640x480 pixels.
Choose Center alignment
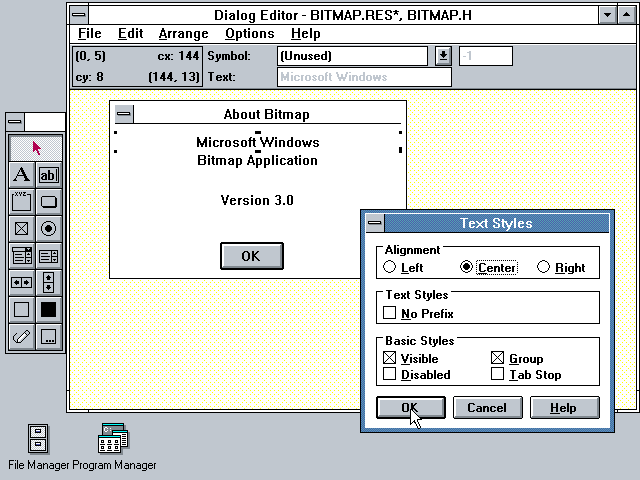[489, 267]
